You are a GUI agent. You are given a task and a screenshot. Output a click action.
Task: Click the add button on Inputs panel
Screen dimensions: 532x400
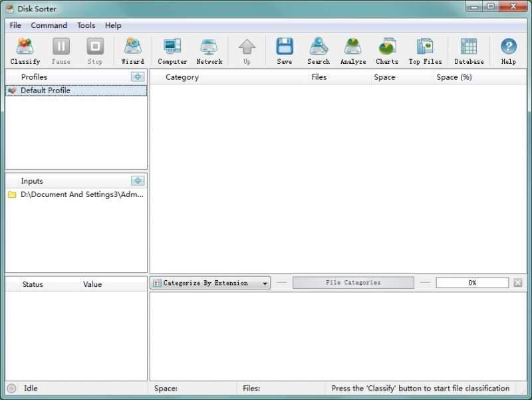(138, 180)
